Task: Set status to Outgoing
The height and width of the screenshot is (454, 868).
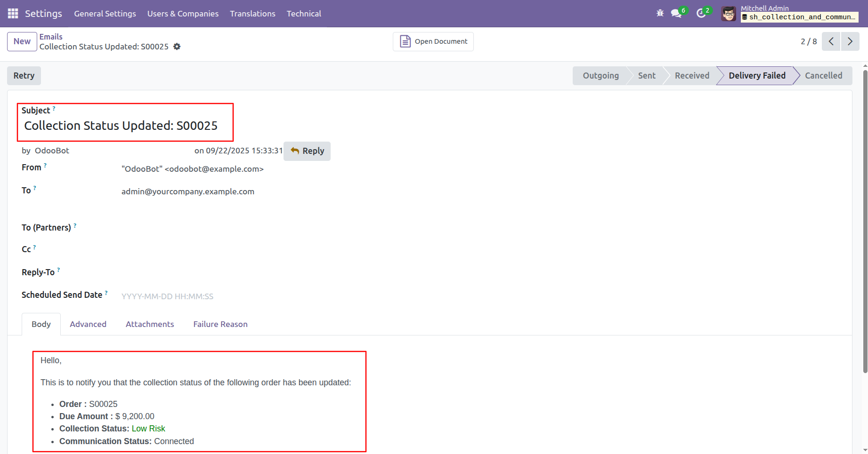Action: pos(600,76)
